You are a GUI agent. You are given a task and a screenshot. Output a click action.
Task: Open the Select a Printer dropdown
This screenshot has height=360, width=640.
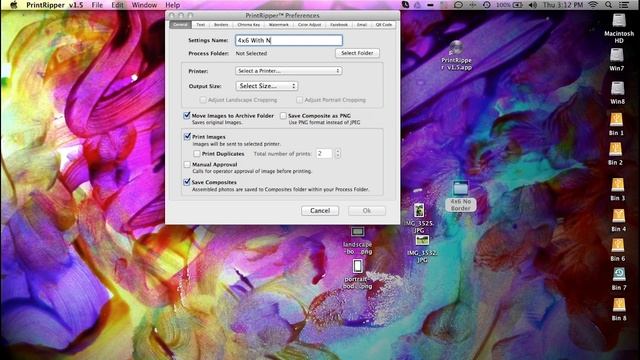click(x=289, y=71)
